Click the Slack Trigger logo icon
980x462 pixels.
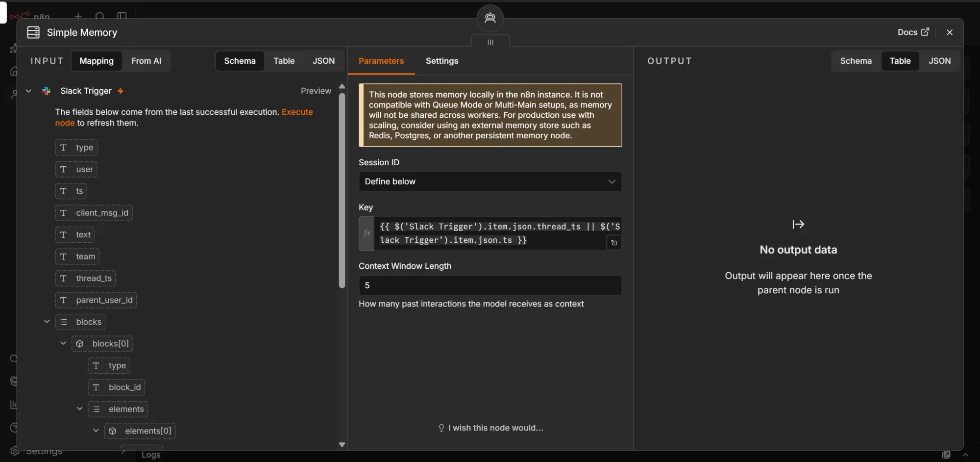pos(47,91)
